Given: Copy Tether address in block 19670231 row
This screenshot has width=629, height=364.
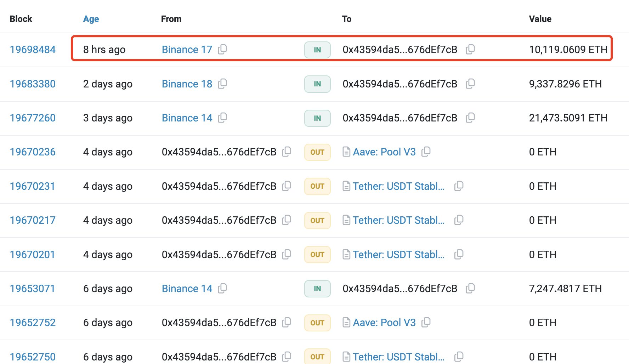Looking at the screenshot, I should pos(459,186).
